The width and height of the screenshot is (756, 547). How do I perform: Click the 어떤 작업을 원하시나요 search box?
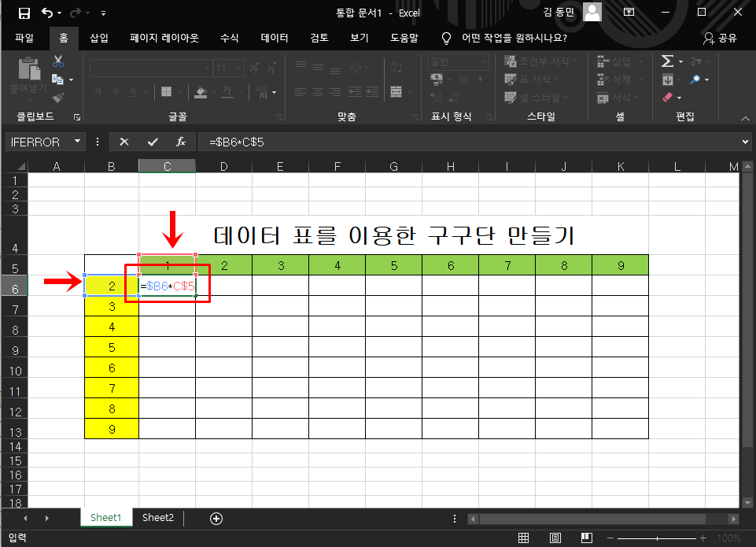click(x=514, y=38)
